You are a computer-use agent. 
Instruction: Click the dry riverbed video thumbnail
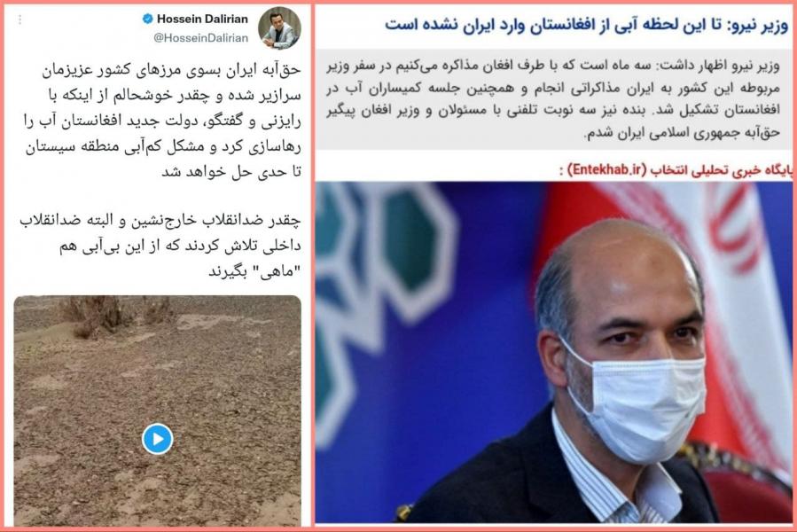coord(158,411)
